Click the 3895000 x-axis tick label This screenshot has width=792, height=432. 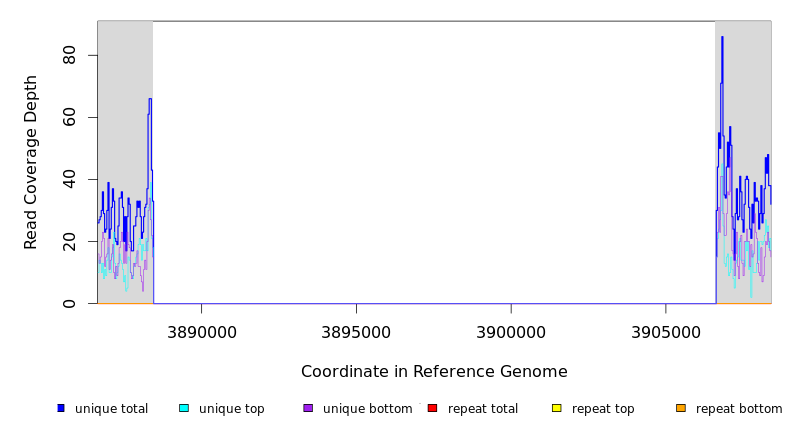coord(356,331)
